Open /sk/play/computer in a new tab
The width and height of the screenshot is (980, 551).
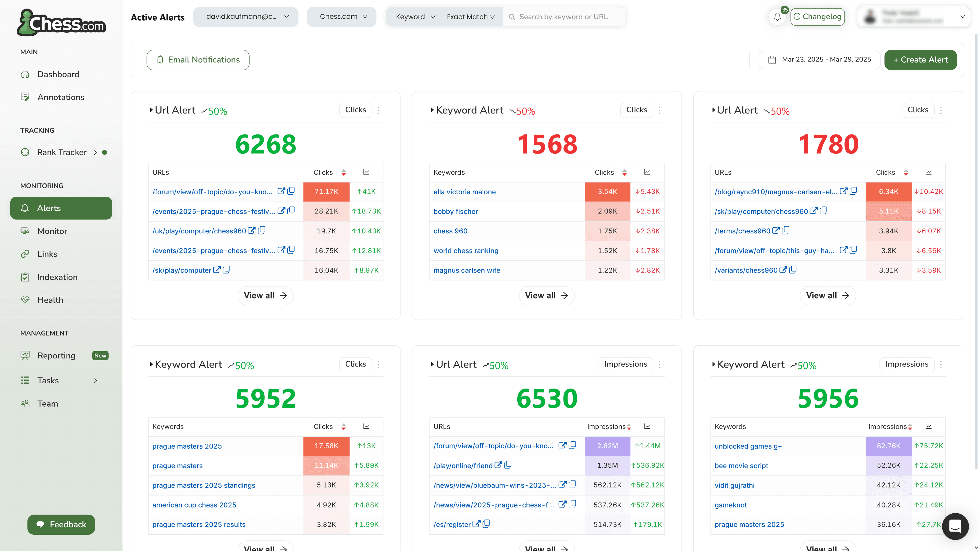click(x=217, y=270)
